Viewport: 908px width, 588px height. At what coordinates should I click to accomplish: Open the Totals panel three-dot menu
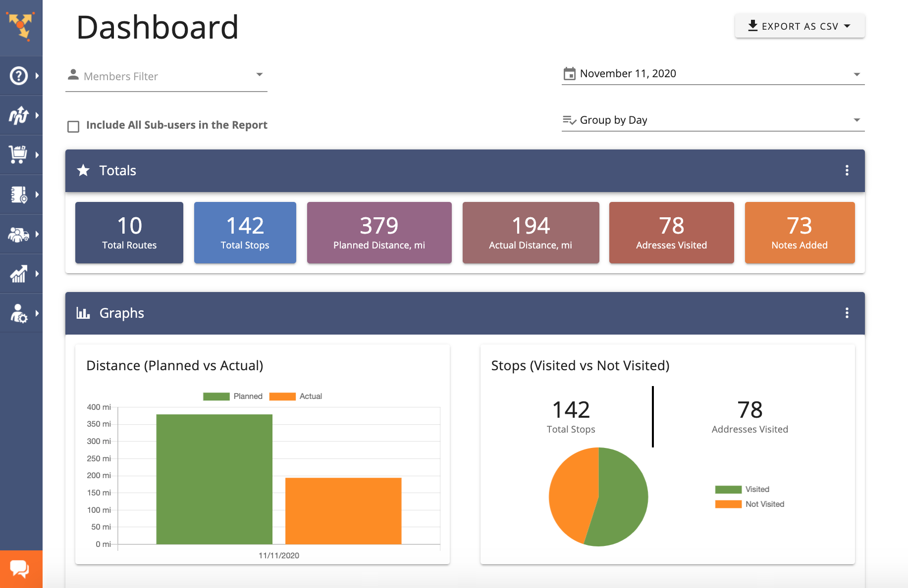click(847, 170)
